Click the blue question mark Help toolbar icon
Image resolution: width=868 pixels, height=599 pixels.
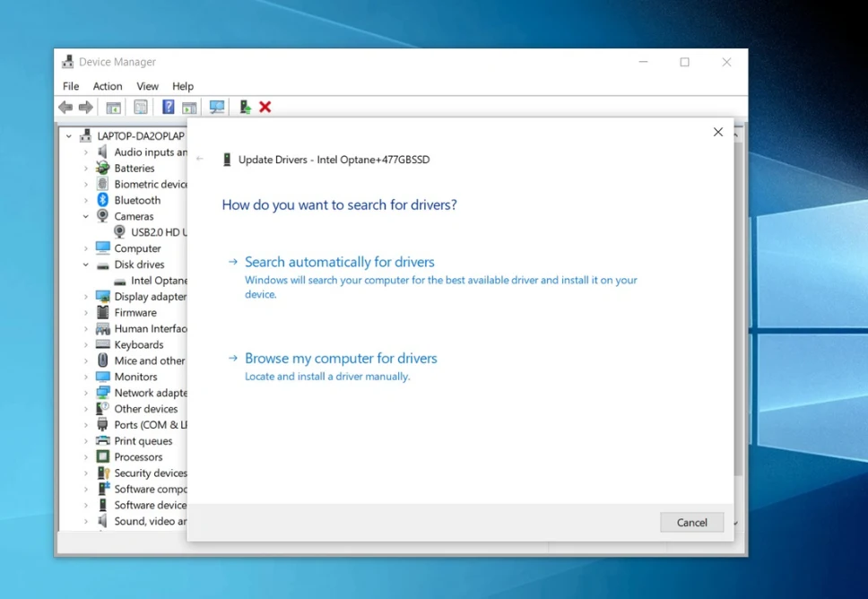[169, 107]
